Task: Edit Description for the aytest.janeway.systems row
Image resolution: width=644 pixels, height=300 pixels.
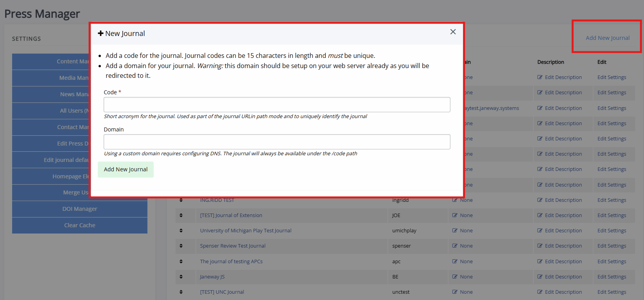Action: pos(560,108)
